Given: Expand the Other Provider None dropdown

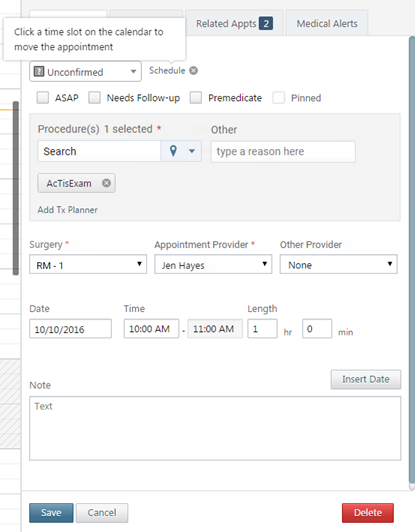Looking at the screenshot, I should pos(338,265).
